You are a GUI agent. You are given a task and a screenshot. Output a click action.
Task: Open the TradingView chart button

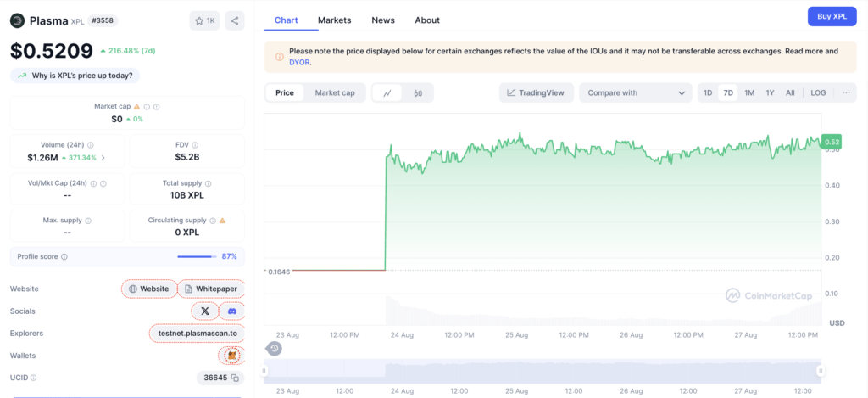537,93
